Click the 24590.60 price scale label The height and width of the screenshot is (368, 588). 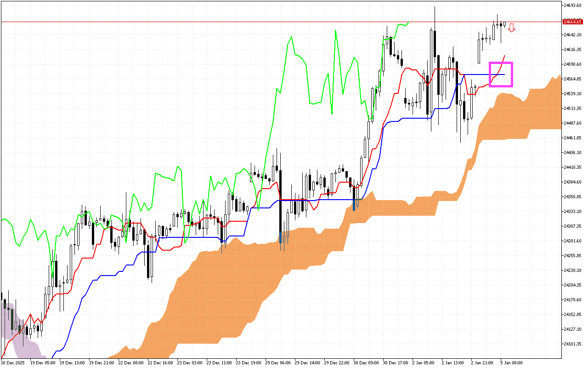point(573,64)
